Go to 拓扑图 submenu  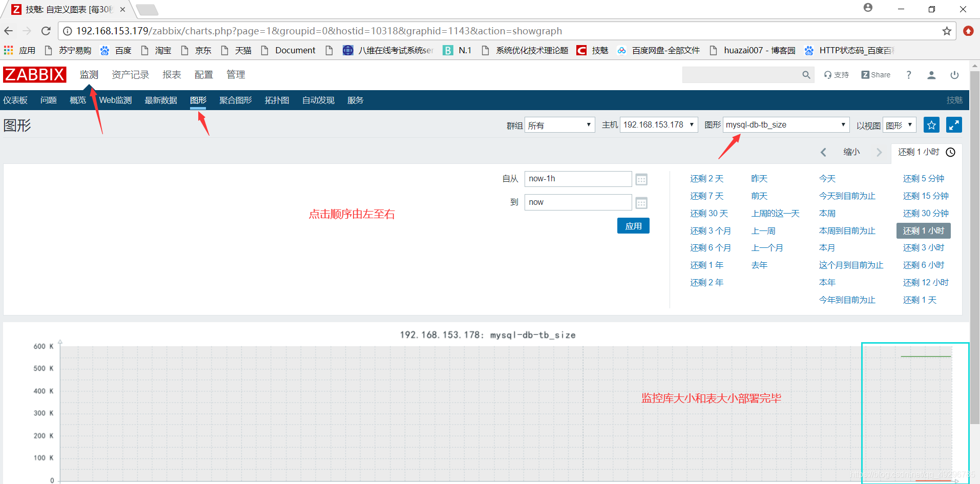(x=277, y=100)
